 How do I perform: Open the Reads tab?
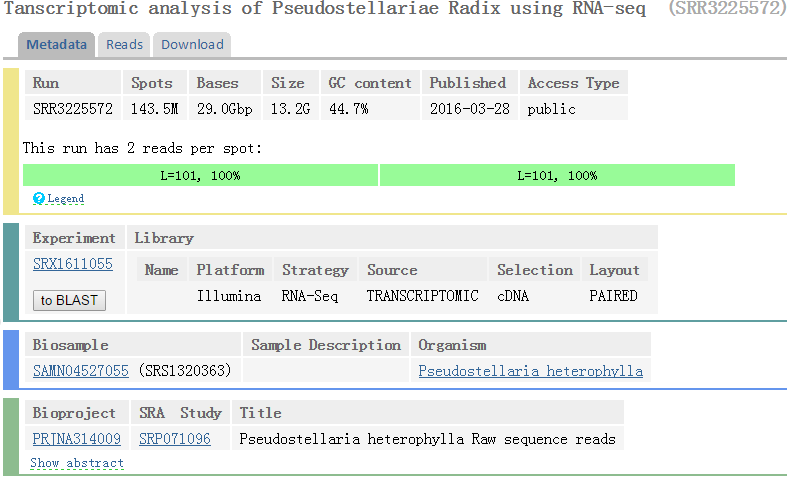click(125, 45)
